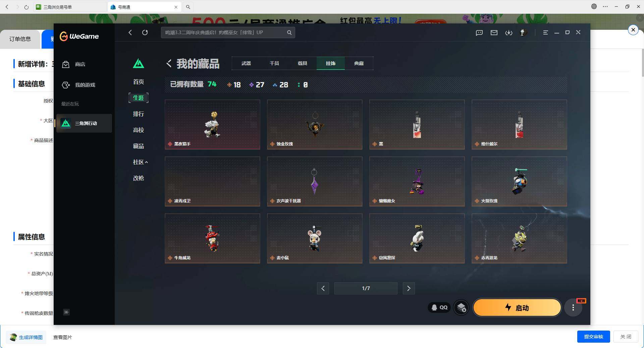Open the 赤霄游龙 charm card
644x348 pixels.
pos(519,238)
